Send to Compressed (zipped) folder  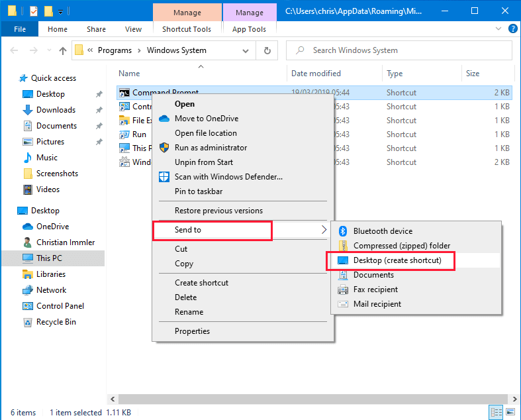pos(416,246)
